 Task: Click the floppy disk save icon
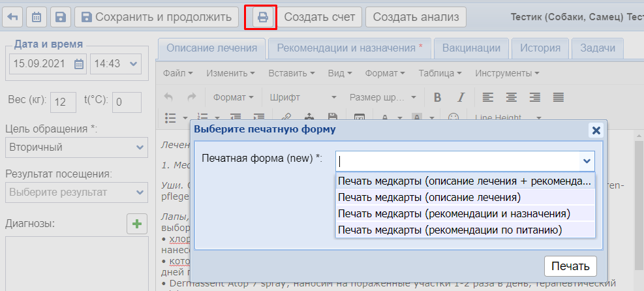coord(60,17)
